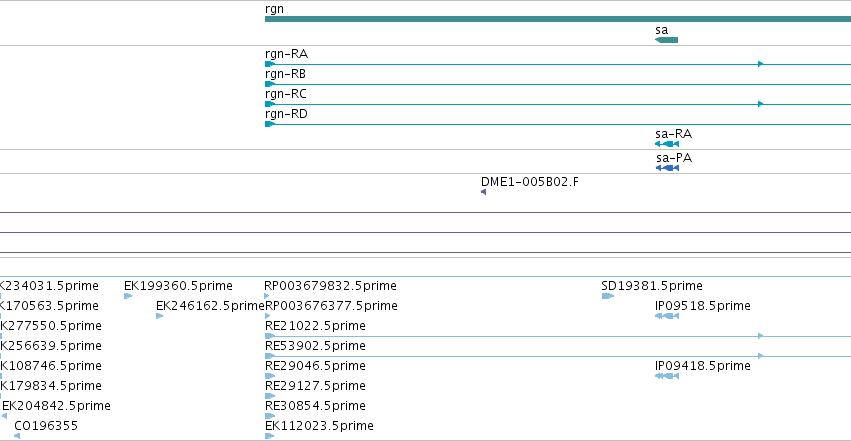
Task: Select the IP09418.5prime label
Action: tap(703, 366)
